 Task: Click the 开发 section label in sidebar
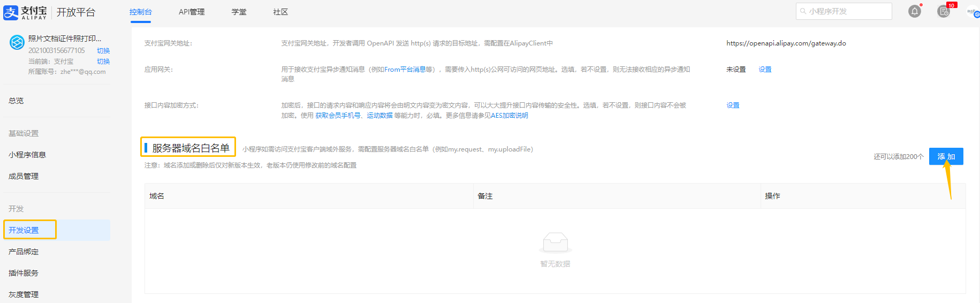tap(16, 209)
